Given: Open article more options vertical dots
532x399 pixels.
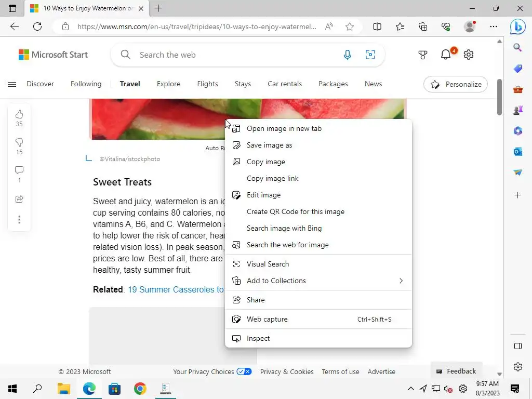Looking at the screenshot, I should [19, 220].
